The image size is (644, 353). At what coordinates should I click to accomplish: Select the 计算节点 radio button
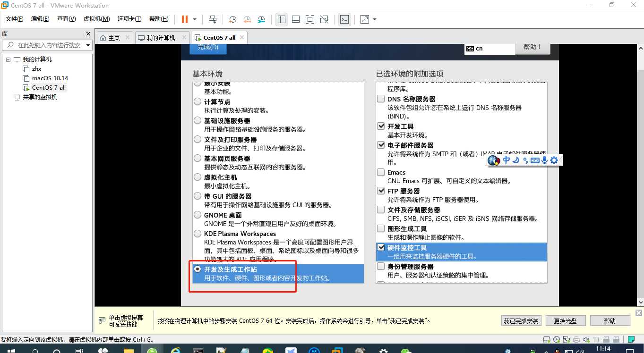pyautogui.click(x=197, y=101)
